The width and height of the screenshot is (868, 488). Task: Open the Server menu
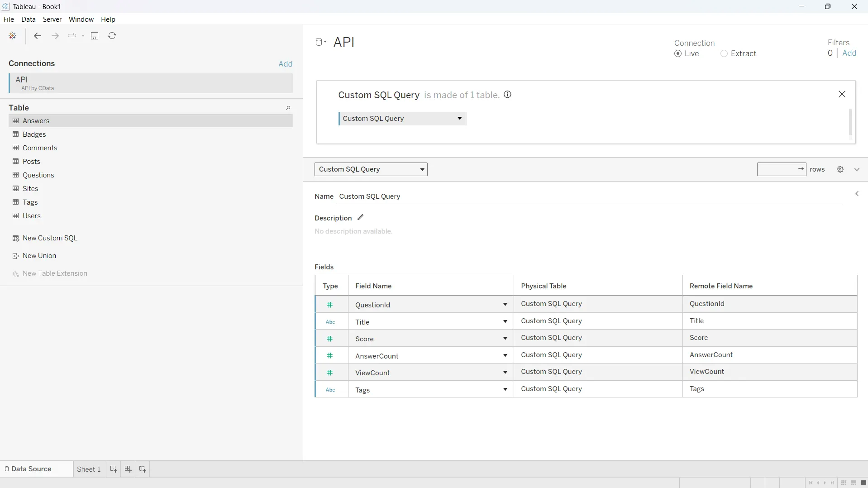[52, 19]
